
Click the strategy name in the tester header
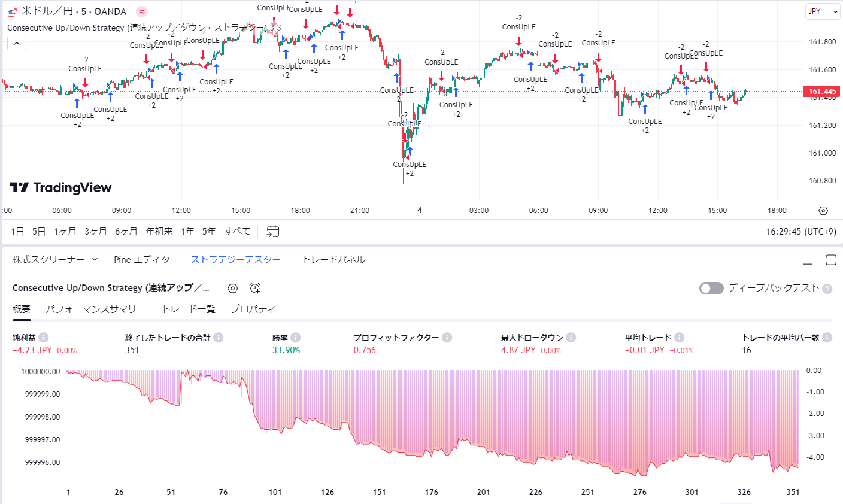click(111, 289)
